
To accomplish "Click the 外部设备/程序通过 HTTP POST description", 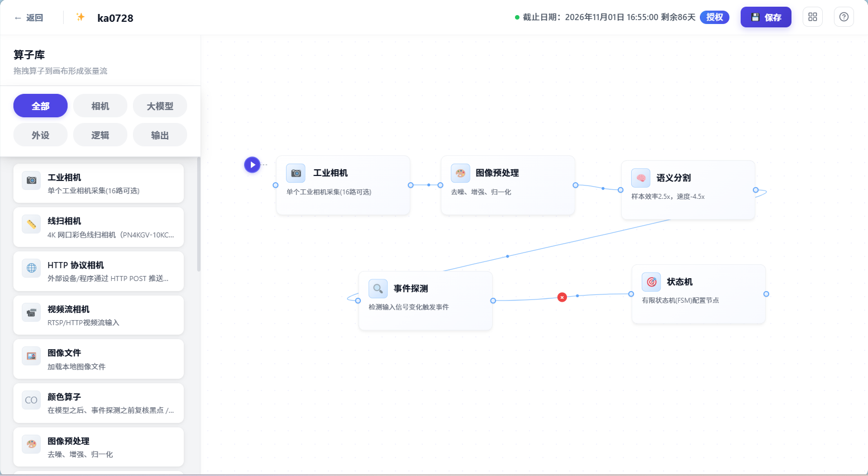I will (x=108, y=278).
